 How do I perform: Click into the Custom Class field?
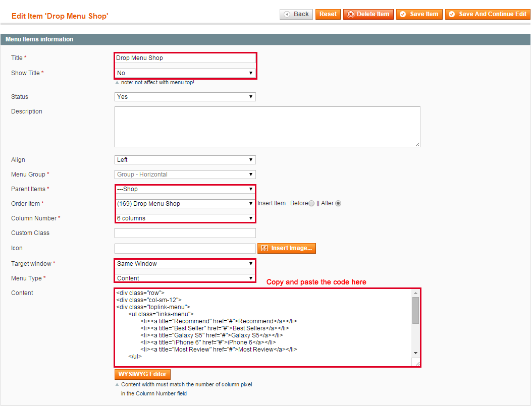coord(185,233)
